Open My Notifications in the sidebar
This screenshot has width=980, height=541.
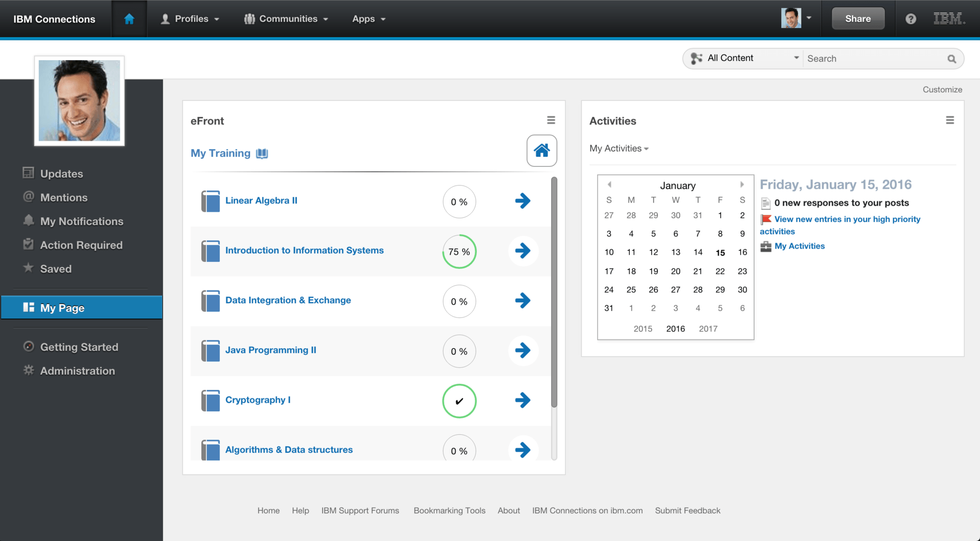coord(82,222)
